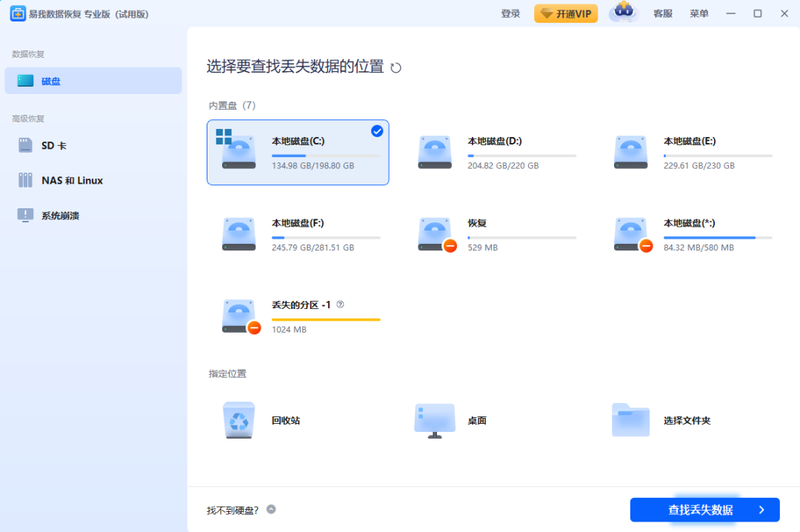Click the help icon beside 丢失的分区 -1
Image resolution: width=800 pixels, height=532 pixels.
click(340, 305)
